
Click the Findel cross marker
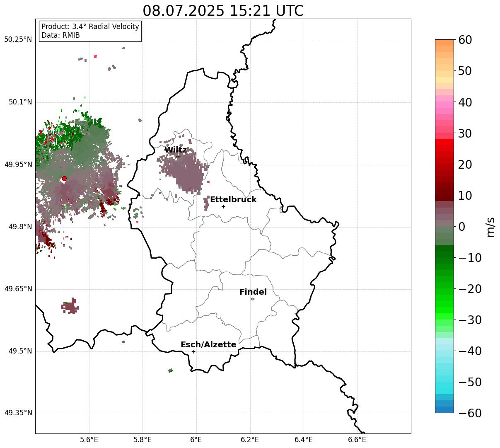(x=253, y=299)
